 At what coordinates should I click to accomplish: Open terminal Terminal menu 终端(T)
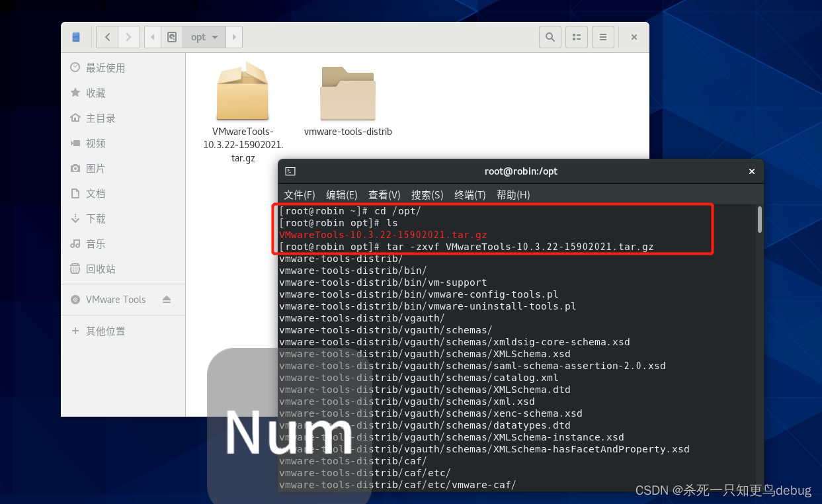coord(470,194)
